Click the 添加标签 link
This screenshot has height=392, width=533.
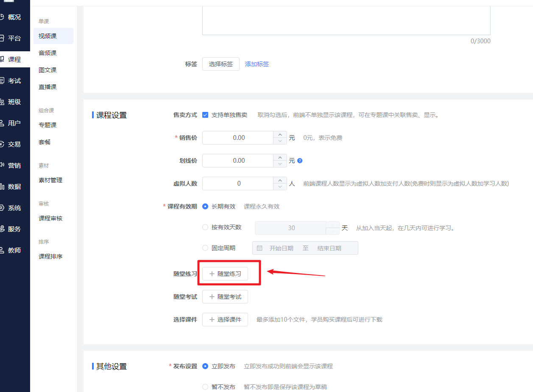coord(257,64)
